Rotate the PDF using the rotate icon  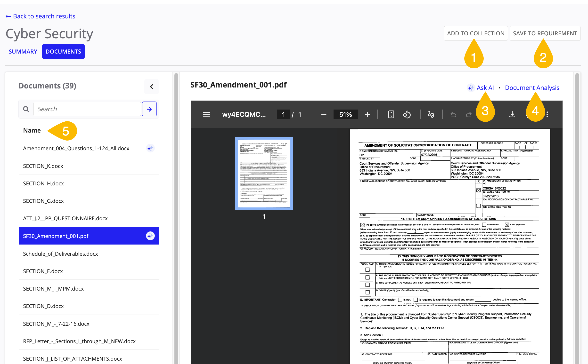tap(407, 114)
